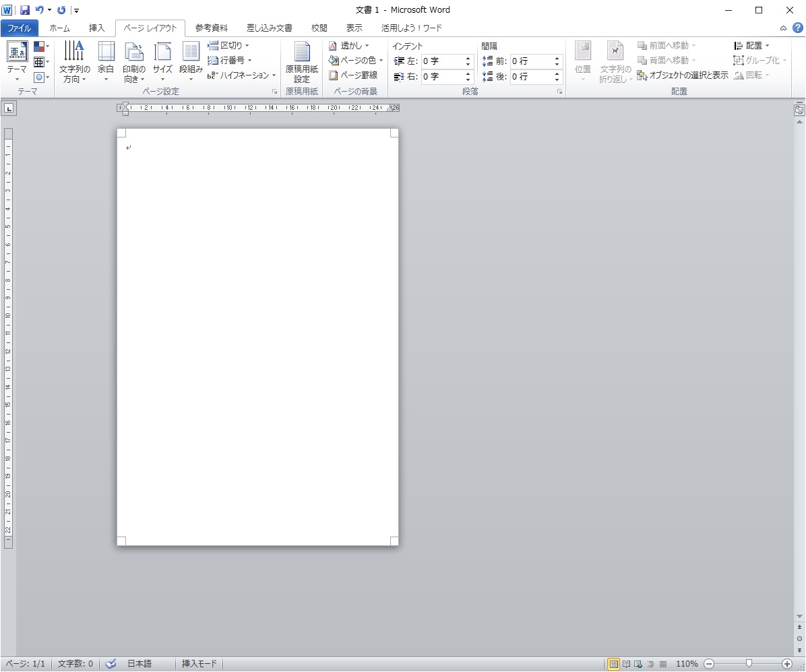Open 余白 margins gallery
806x672 pixels.
[105, 61]
